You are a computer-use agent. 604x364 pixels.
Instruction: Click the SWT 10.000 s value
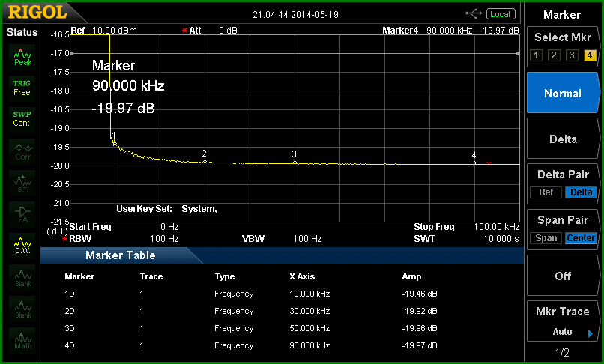pyautogui.click(x=501, y=239)
